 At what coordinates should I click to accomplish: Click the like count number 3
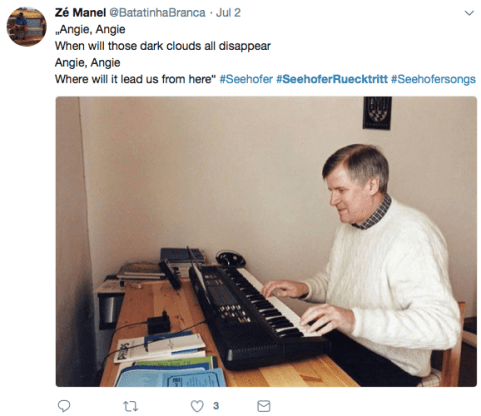pyautogui.click(x=216, y=406)
